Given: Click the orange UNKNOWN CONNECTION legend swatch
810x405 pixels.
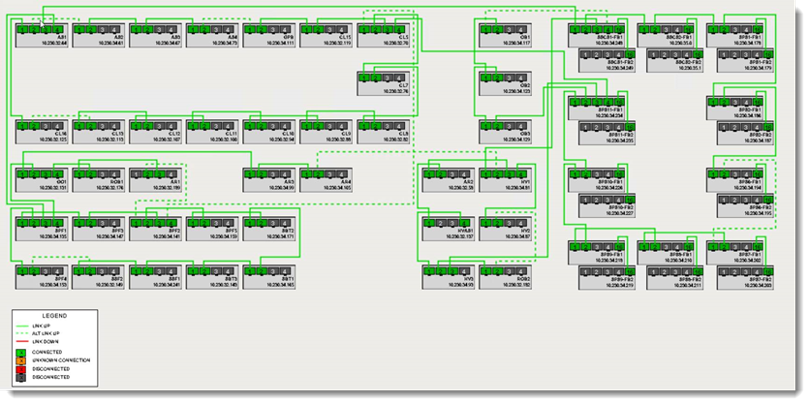Looking at the screenshot, I should pos(21,361).
